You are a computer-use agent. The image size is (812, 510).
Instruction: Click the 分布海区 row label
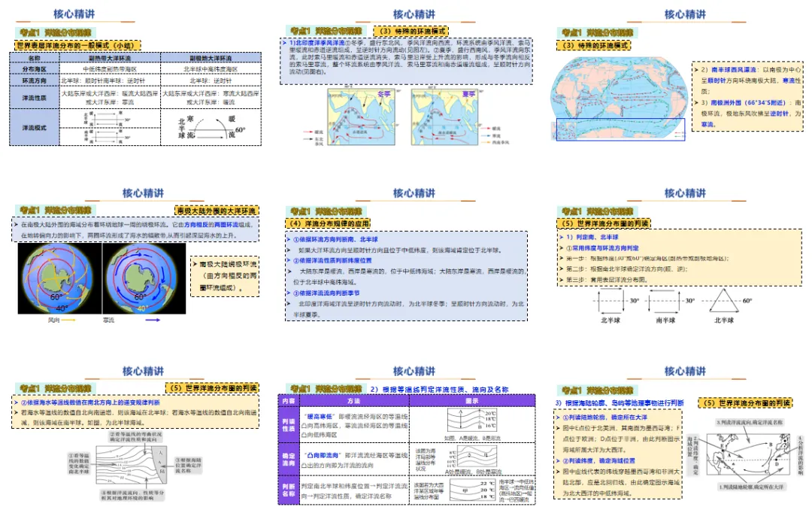(34, 69)
